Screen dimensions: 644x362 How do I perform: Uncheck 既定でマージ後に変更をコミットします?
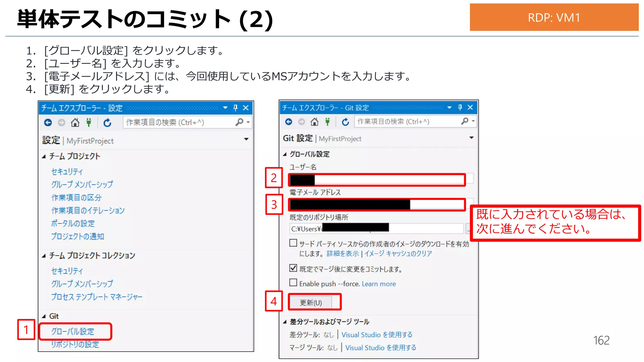click(293, 268)
